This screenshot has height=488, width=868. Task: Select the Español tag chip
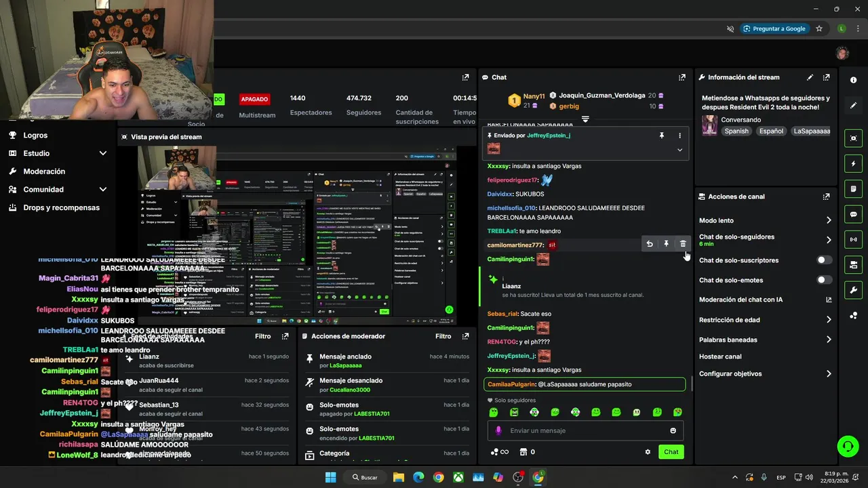[771, 131]
